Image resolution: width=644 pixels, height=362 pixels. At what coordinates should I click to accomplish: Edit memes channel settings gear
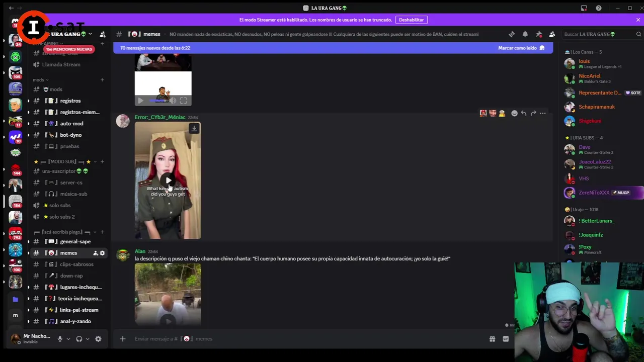[x=102, y=253]
